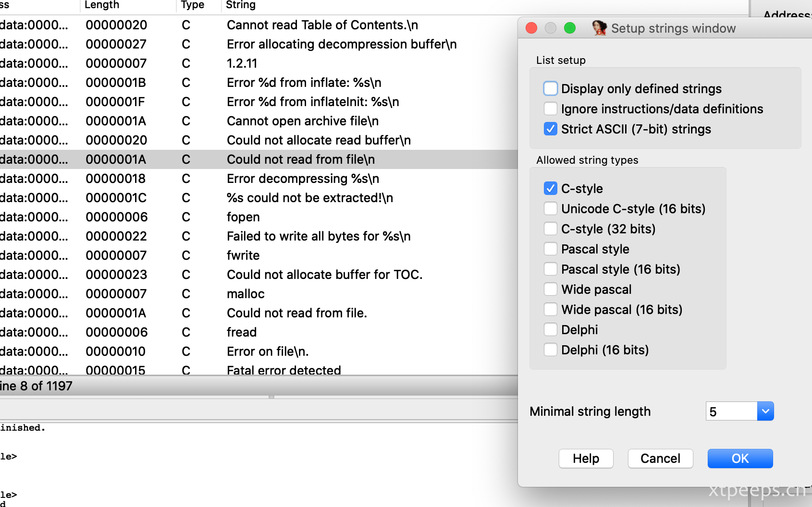Cancel the strings setup dialog
Image resolution: width=812 pixels, height=507 pixels.
coord(660,459)
